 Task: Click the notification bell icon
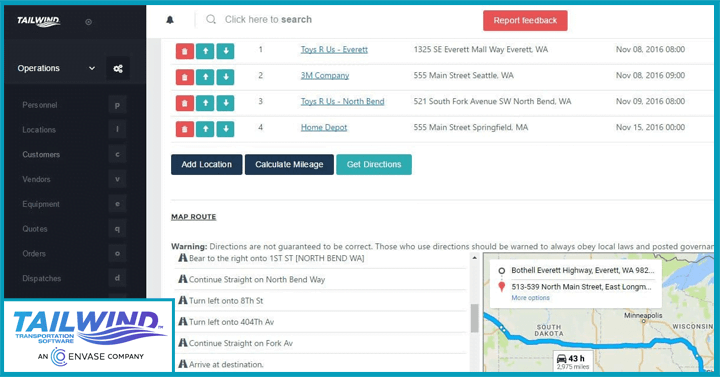(x=170, y=20)
